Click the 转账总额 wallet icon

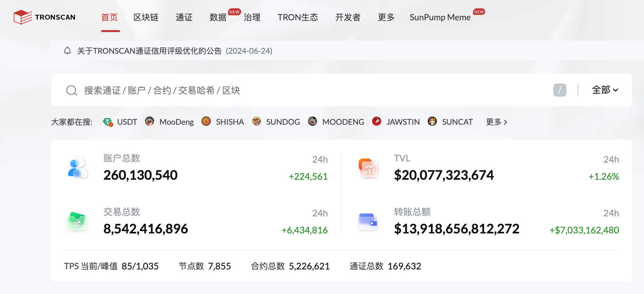point(368,221)
